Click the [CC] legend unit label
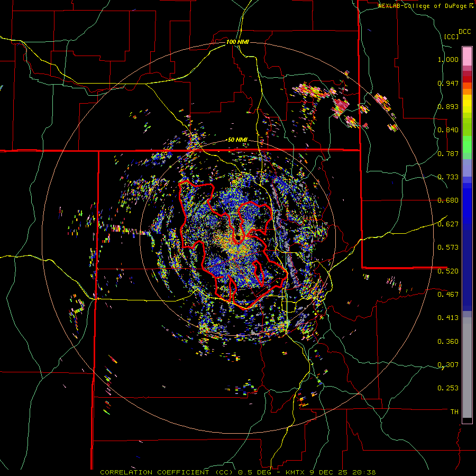 pos(451,36)
